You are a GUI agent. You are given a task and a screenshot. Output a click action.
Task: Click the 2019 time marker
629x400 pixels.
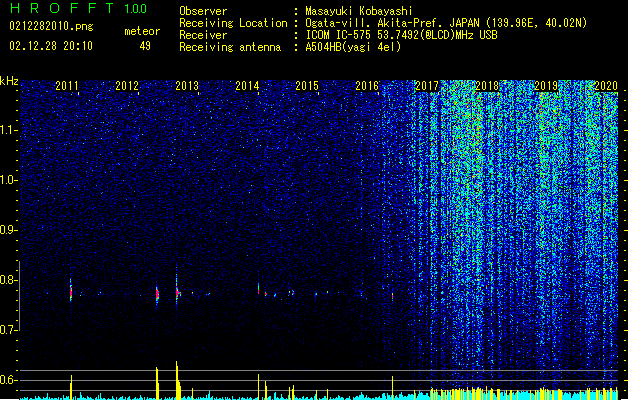pyautogui.click(x=546, y=85)
